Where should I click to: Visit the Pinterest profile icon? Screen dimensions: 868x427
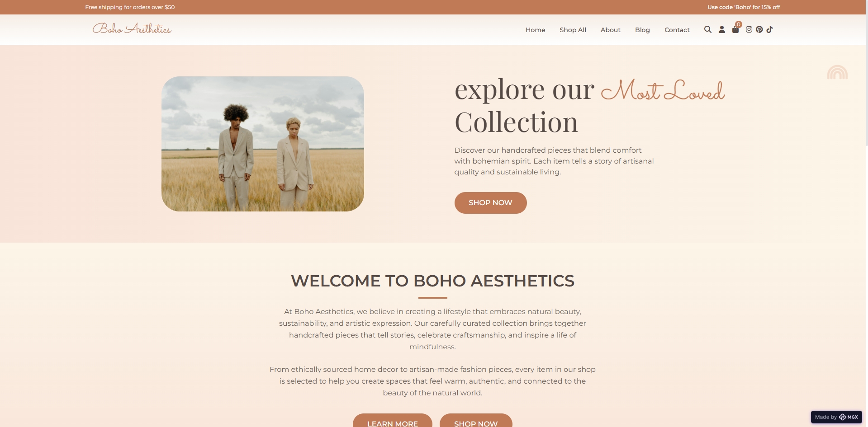pos(759,29)
